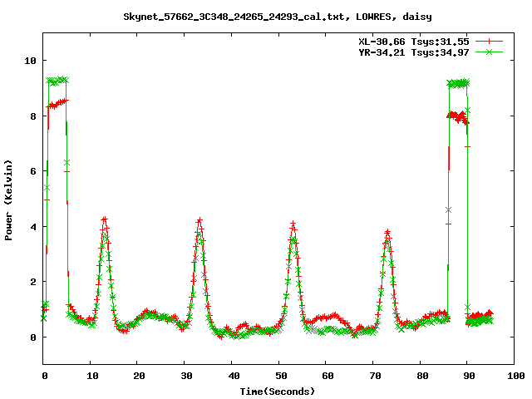Click y-axis tick label 6
Viewport: 532px width, 399px height.
coord(33,171)
